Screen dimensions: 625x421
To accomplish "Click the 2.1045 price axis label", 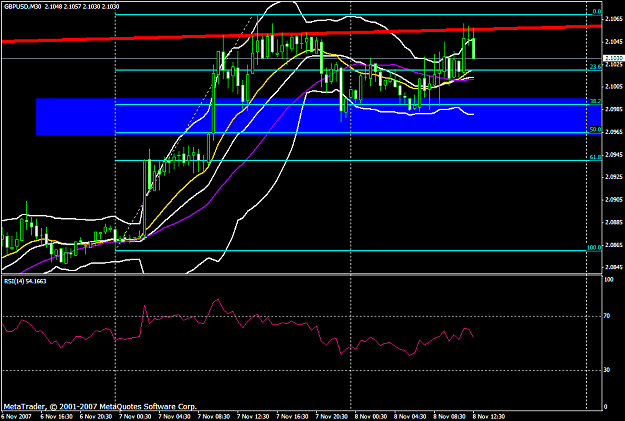I will point(613,41).
